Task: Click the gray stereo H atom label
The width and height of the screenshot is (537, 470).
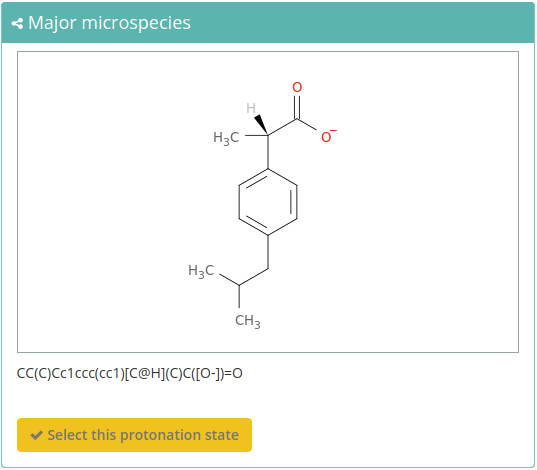Action: pyautogui.click(x=251, y=108)
